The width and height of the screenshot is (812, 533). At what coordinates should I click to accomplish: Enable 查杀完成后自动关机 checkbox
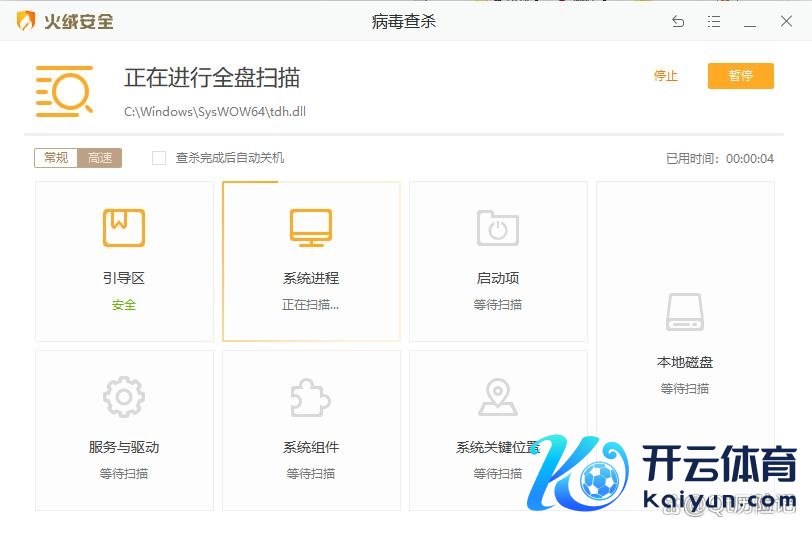coord(159,158)
